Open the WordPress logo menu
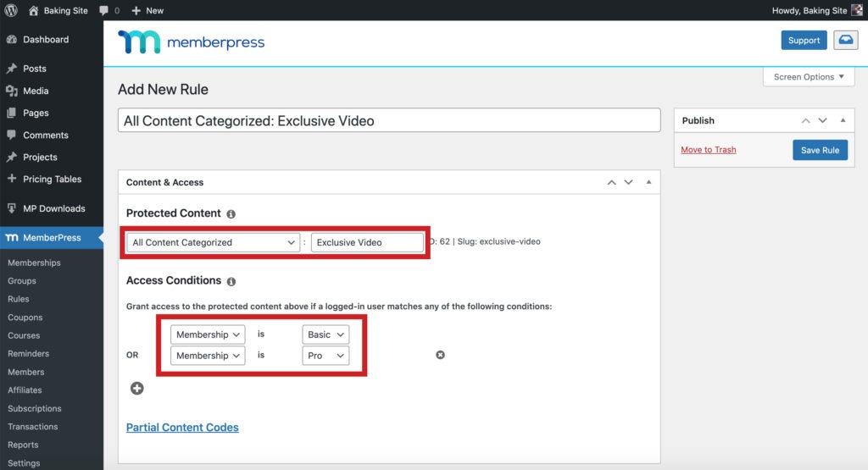This screenshot has width=868, height=470. (x=11, y=10)
